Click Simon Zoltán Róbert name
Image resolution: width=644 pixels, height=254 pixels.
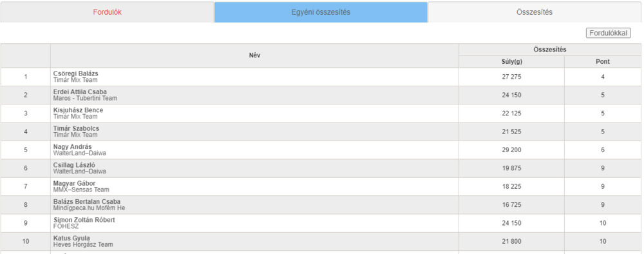[84, 220]
